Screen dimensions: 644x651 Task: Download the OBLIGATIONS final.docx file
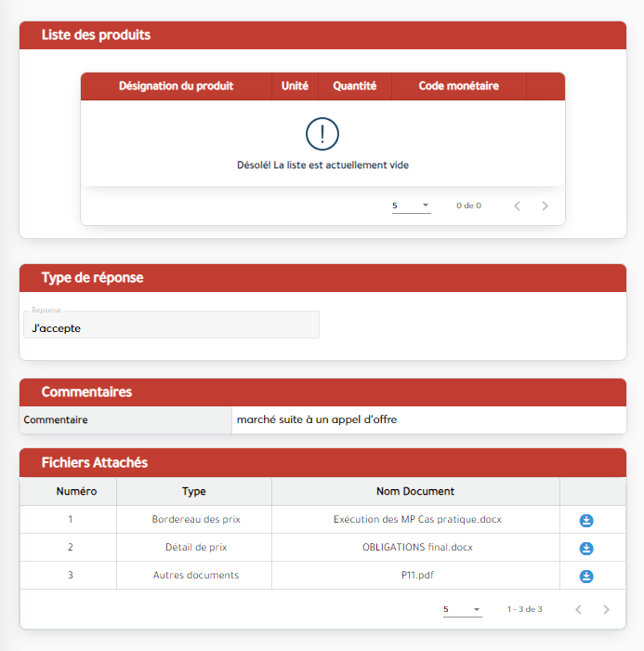(586, 548)
